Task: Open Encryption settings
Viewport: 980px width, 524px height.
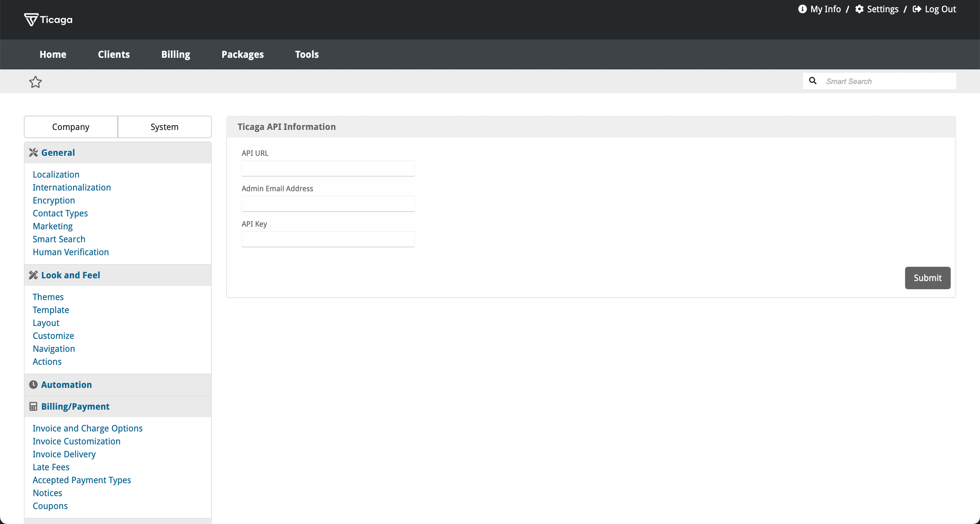Action: click(x=54, y=200)
